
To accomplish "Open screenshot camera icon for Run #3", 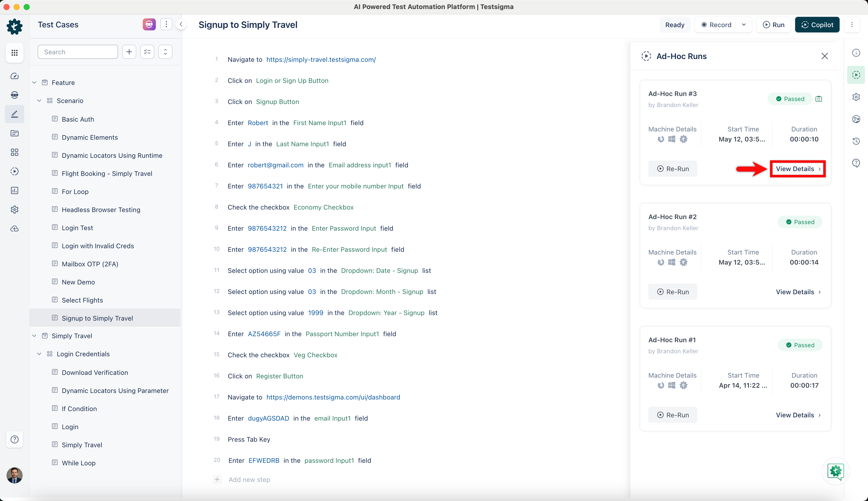I will click(x=819, y=99).
